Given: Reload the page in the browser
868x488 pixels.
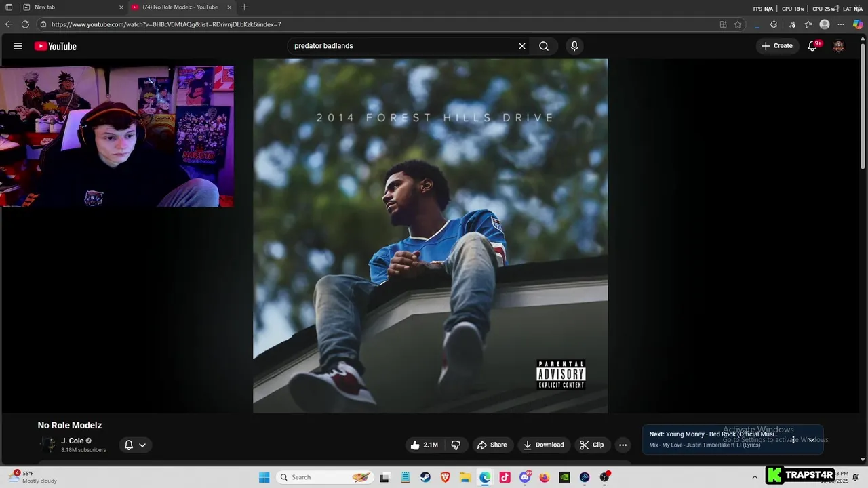Looking at the screenshot, I should pyautogui.click(x=25, y=24).
